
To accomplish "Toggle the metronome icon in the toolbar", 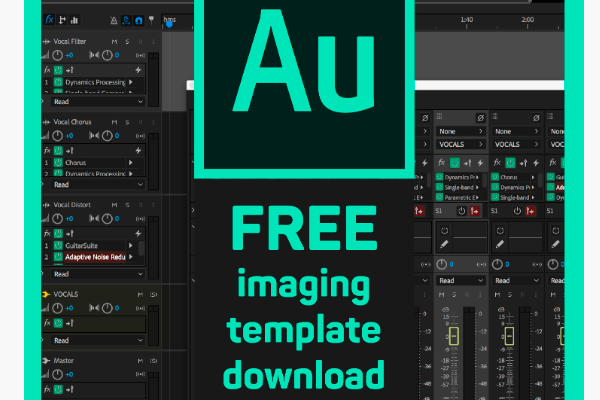I will pos(114,20).
